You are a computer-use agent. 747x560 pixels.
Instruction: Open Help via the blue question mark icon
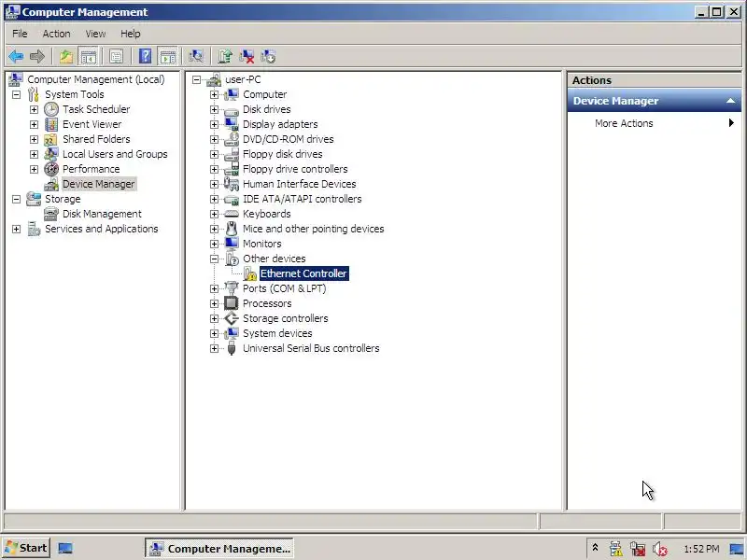[145, 57]
